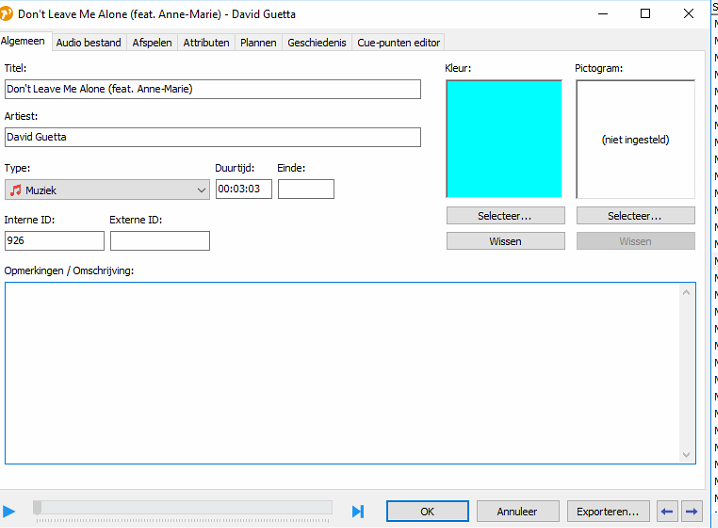Maximize the dialog window

pyautogui.click(x=645, y=14)
